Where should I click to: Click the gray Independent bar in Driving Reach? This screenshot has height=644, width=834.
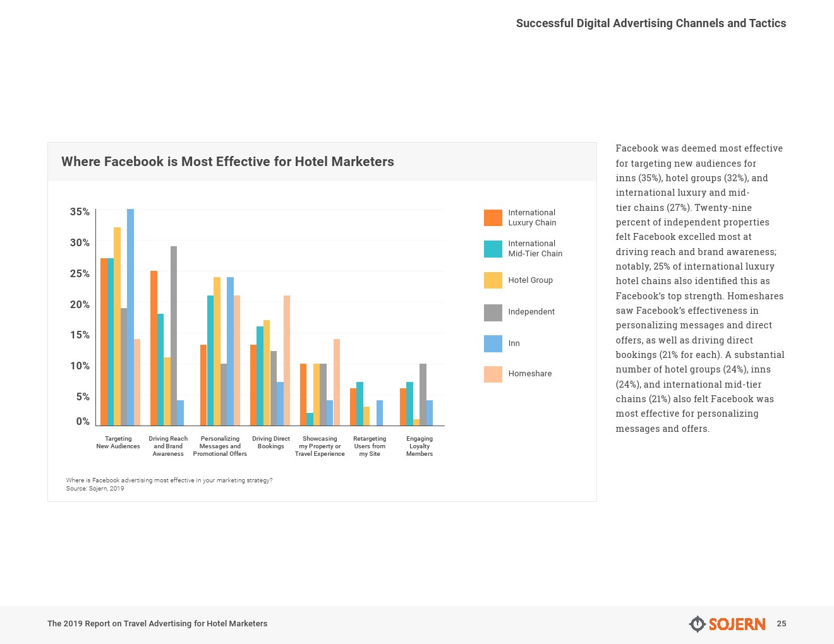174,335
